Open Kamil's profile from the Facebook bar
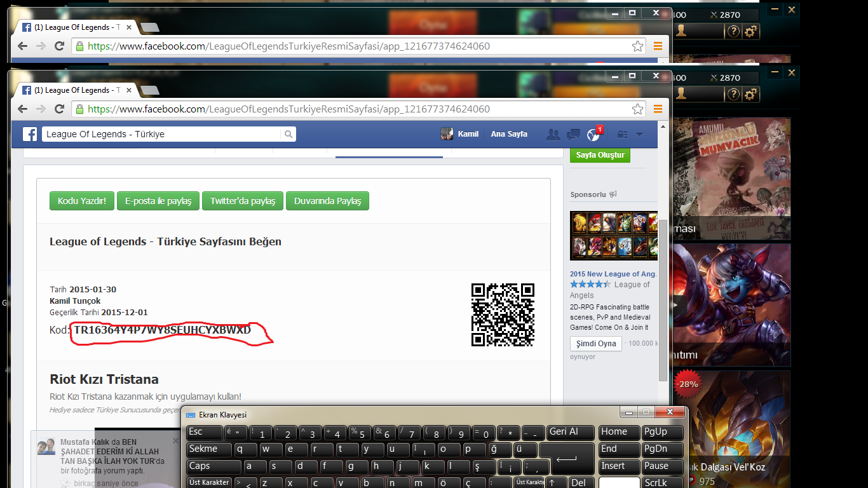The height and width of the screenshot is (488, 868). coord(459,134)
